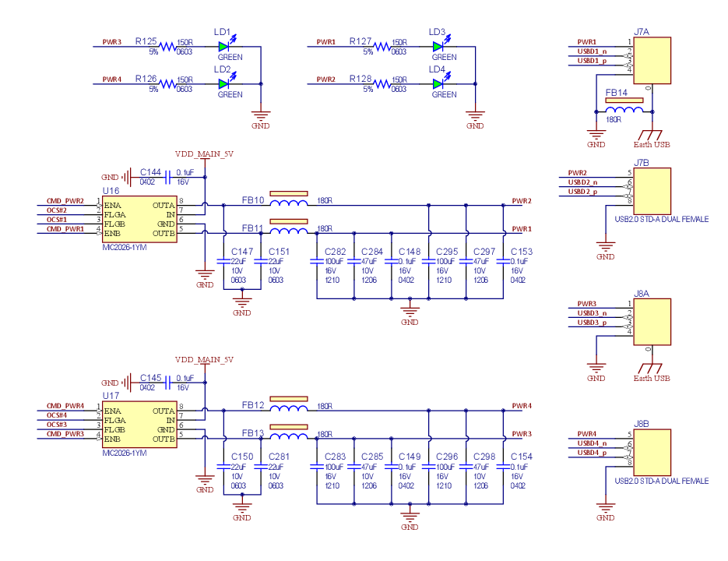Select the J7B connector rectangle
728x561 pixels.
point(652,189)
